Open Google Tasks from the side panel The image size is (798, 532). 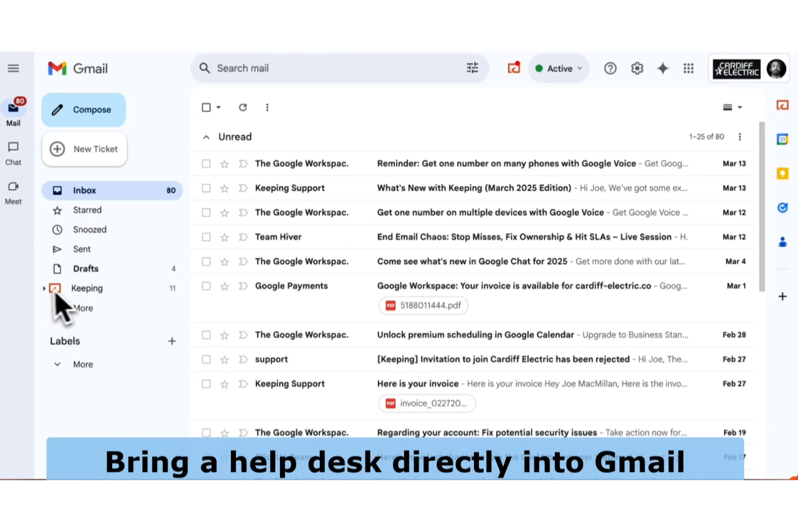(x=782, y=208)
